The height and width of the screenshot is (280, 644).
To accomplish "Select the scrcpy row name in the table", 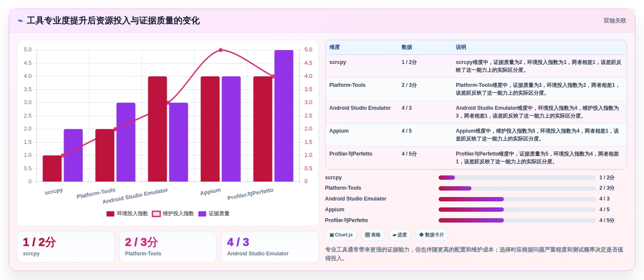I will click(x=337, y=62).
